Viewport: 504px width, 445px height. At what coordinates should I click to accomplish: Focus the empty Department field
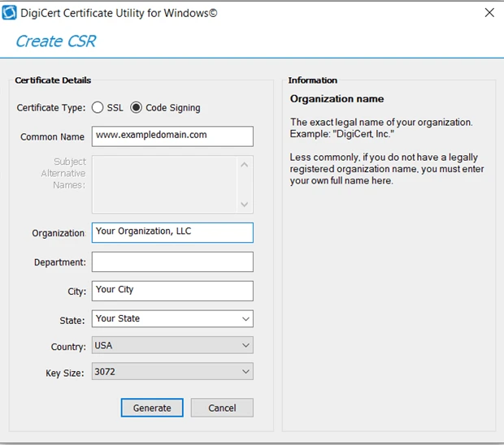(172, 261)
